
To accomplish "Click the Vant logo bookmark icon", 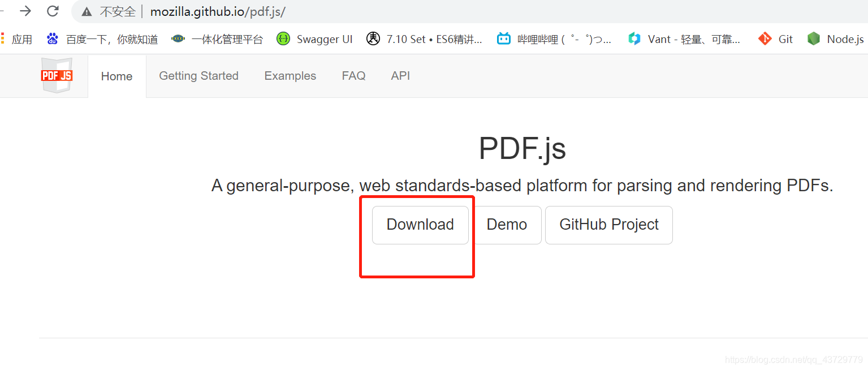I will click(x=634, y=39).
